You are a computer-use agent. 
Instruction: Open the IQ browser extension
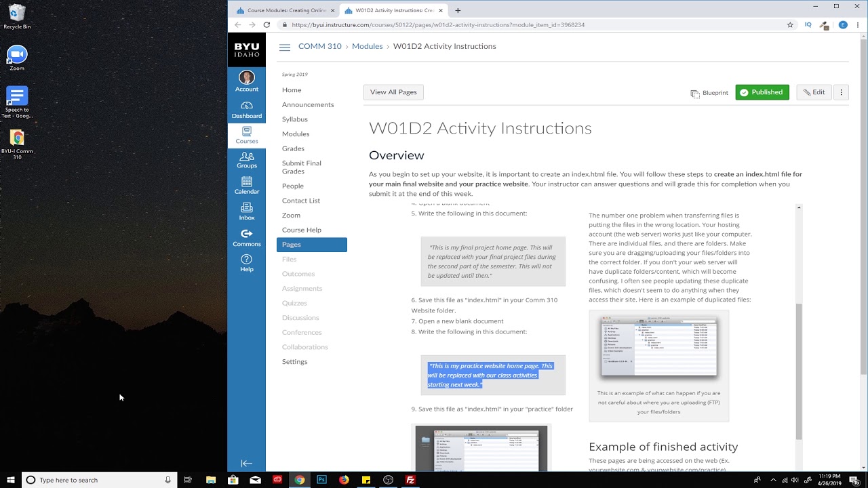click(x=808, y=25)
